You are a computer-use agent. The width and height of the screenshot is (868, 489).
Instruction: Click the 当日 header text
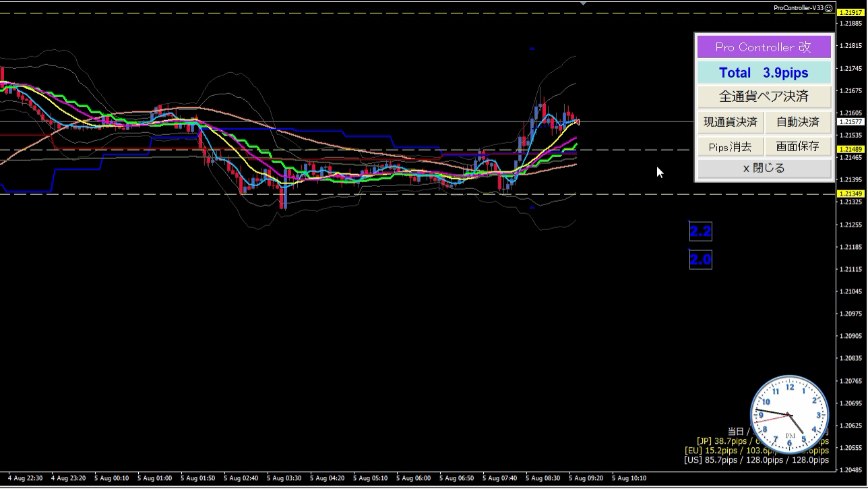735,431
